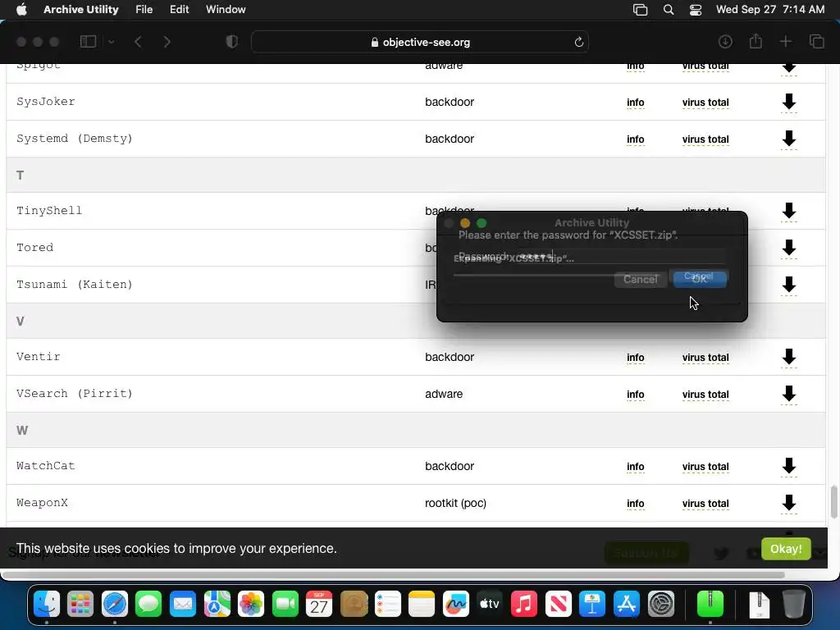Open VSearch (Pirrit) virus total link

point(705,395)
